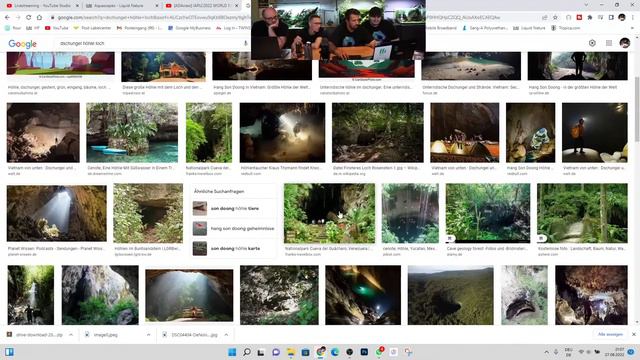Open the Post Labelcenter bookmark
The height and width of the screenshot is (360, 640).
(92, 28)
